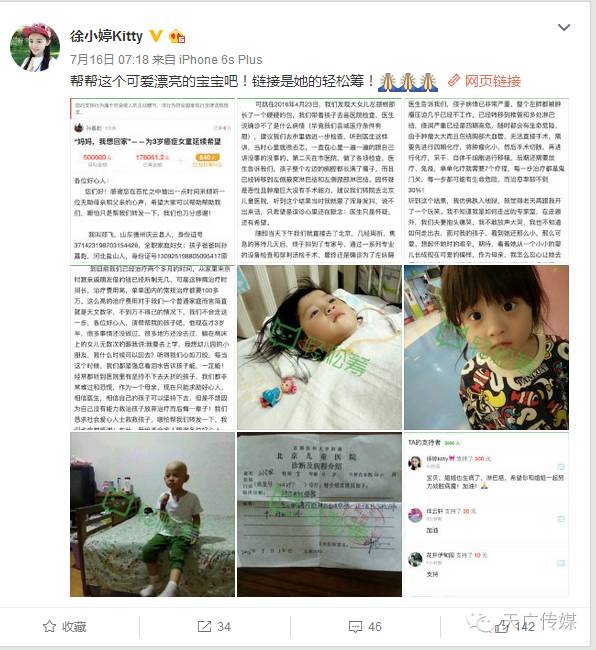Screen dimensions: 596x650
Task: Click the yellow V verification badge
Action: 155,36
